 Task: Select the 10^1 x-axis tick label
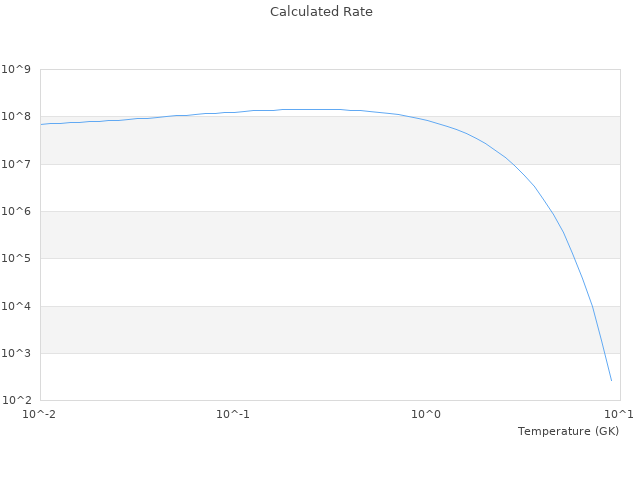point(619,414)
